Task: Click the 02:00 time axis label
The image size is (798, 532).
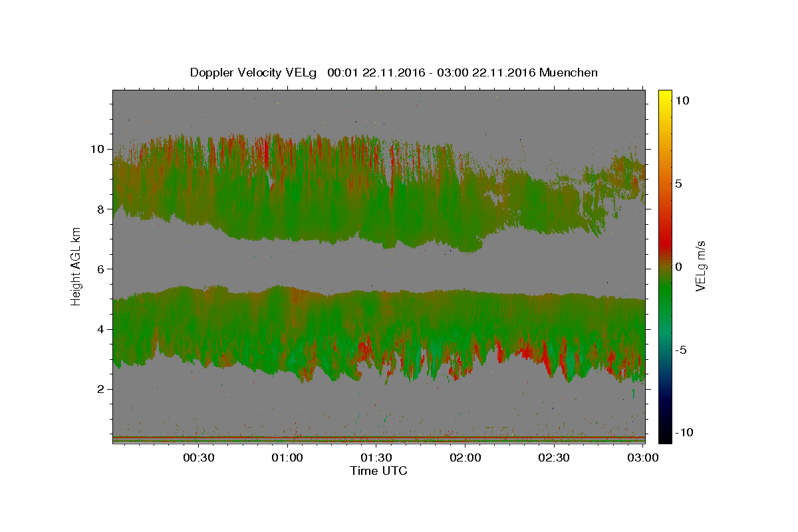Action: coord(465,458)
